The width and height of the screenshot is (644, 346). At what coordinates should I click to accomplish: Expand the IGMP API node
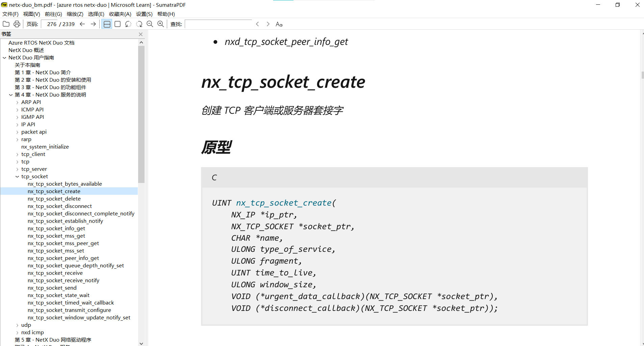[x=17, y=117]
